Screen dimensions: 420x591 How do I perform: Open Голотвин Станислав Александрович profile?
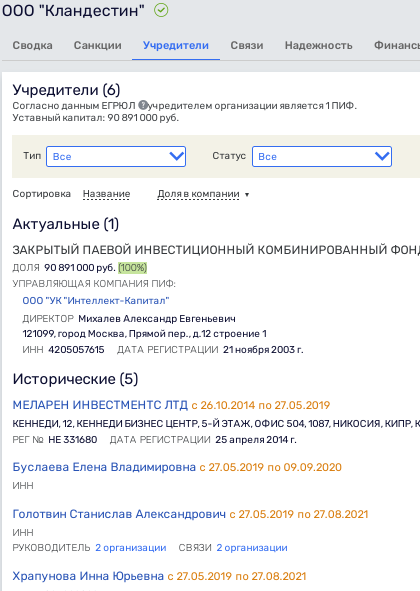coord(119,514)
